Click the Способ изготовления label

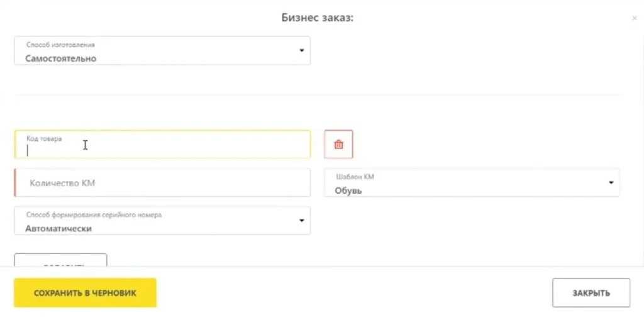tap(60, 45)
